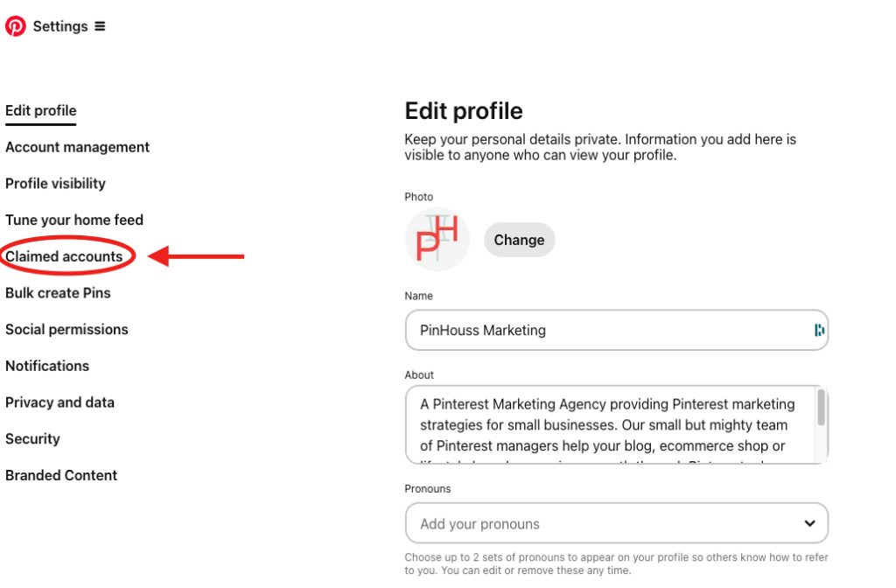Select Privacy and data
This screenshot has height=588, width=896.
(x=59, y=402)
